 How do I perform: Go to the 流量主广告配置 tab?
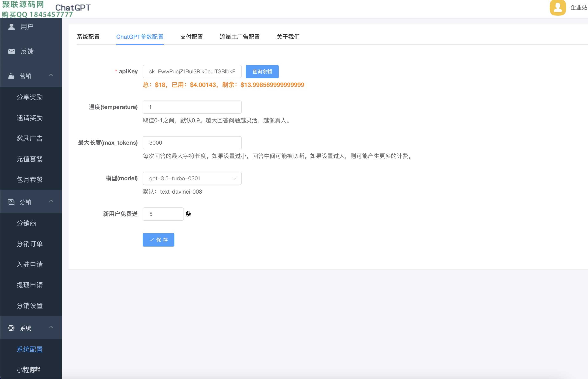[240, 37]
